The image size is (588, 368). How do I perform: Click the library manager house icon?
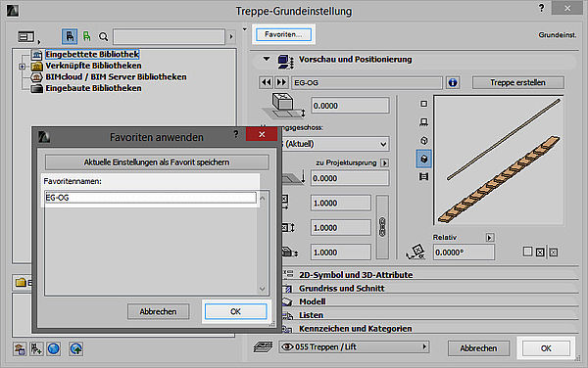tap(20, 349)
